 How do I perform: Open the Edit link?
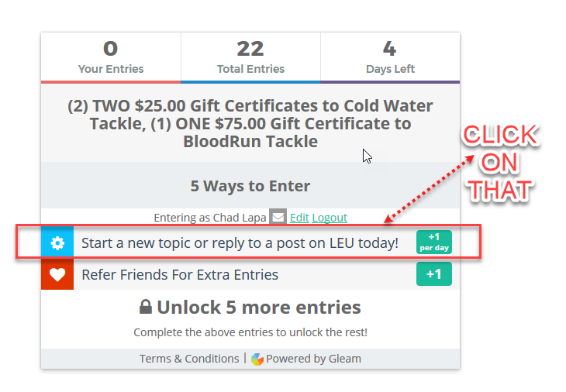coord(299,218)
